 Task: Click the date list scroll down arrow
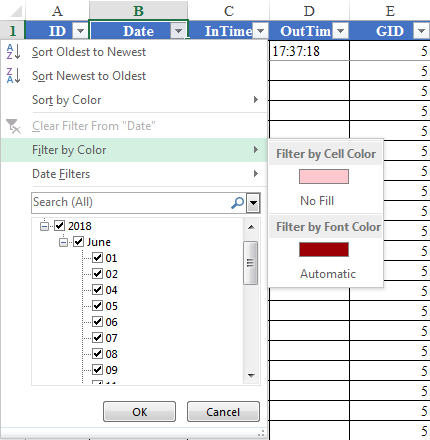(x=251, y=376)
